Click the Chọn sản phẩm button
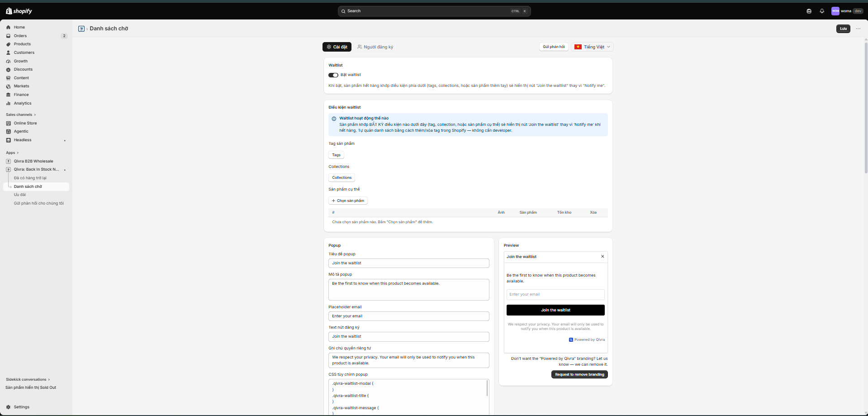The width and height of the screenshot is (868, 416). (x=348, y=201)
